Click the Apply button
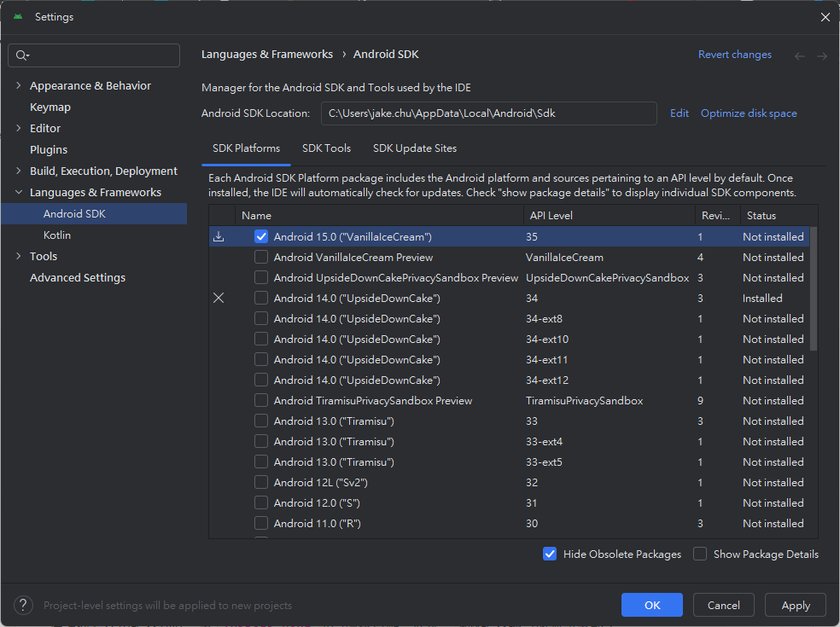The height and width of the screenshot is (627, 840). point(795,605)
